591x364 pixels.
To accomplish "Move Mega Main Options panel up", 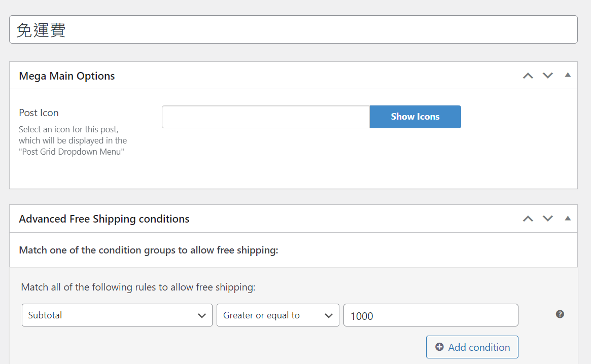I will coord(528,76).
